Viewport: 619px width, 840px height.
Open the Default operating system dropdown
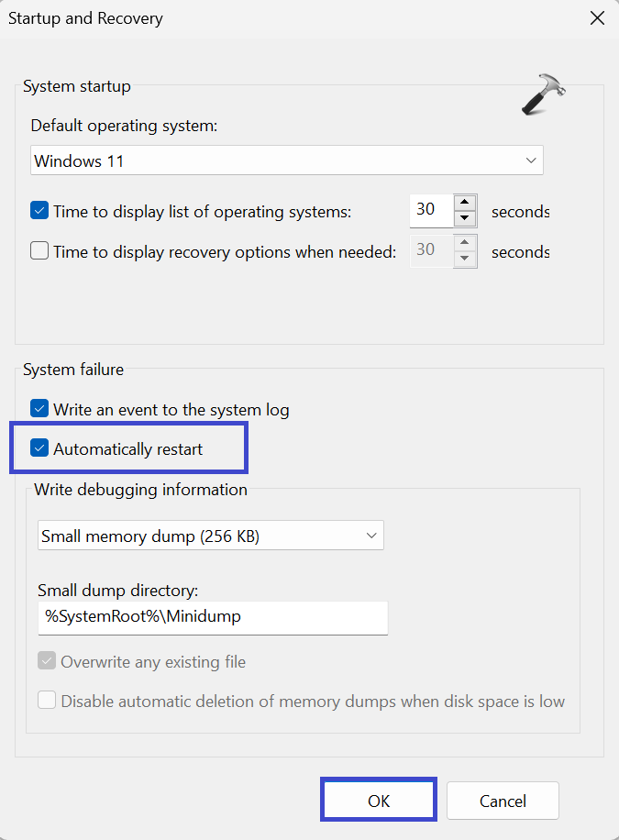[286, 160]
